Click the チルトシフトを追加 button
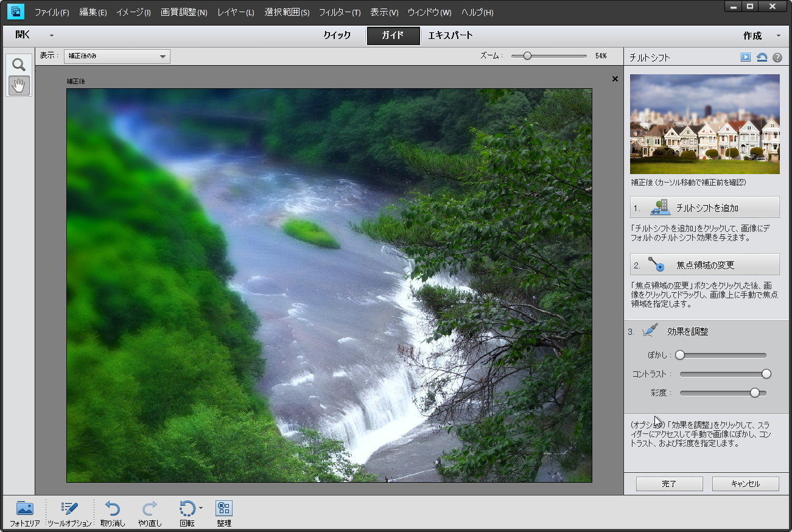Screen dimensions: 792x532 click(x=705, y=208)
